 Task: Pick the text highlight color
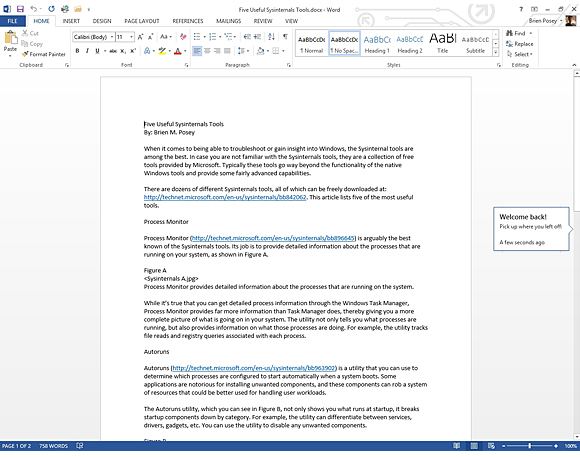tap(162, 51)
